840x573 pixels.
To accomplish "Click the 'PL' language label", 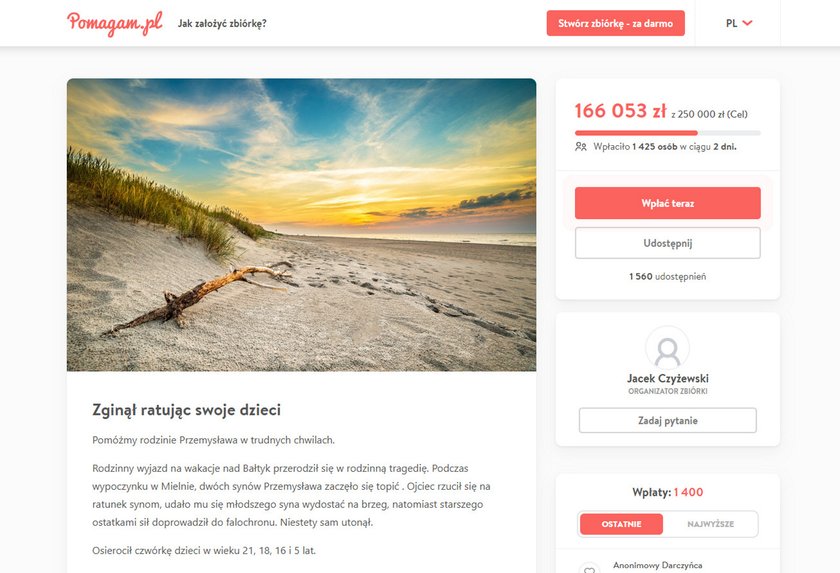I will pyautogui.click(x=731, y=23).
